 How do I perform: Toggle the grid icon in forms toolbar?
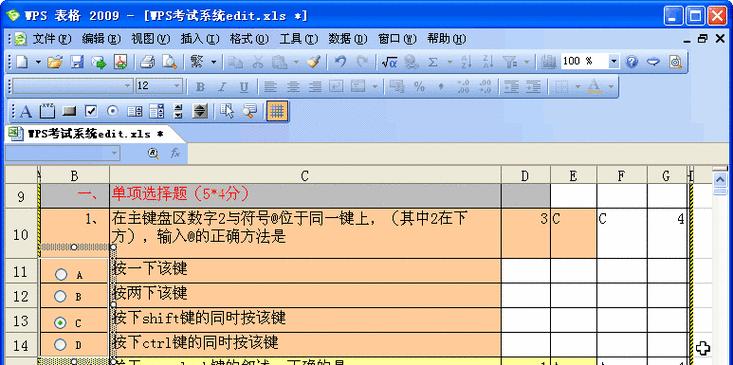pos(277,111)
